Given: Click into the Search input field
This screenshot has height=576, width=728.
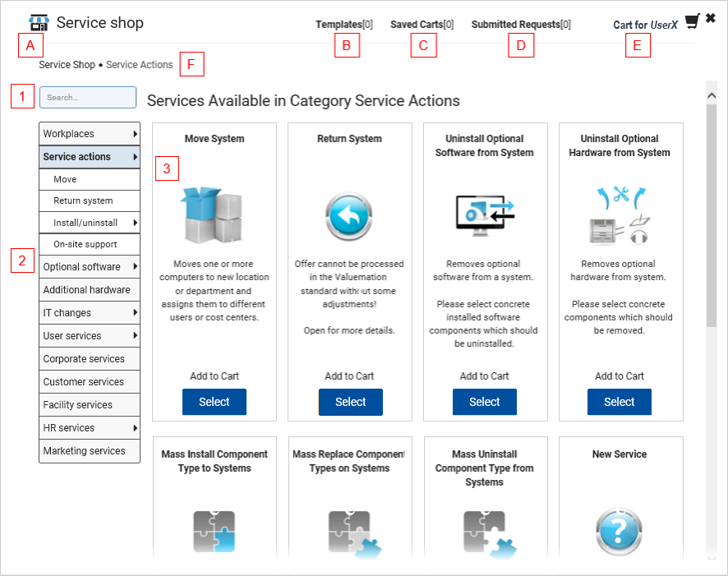Looking at the screenshot, I should point(88,97).
